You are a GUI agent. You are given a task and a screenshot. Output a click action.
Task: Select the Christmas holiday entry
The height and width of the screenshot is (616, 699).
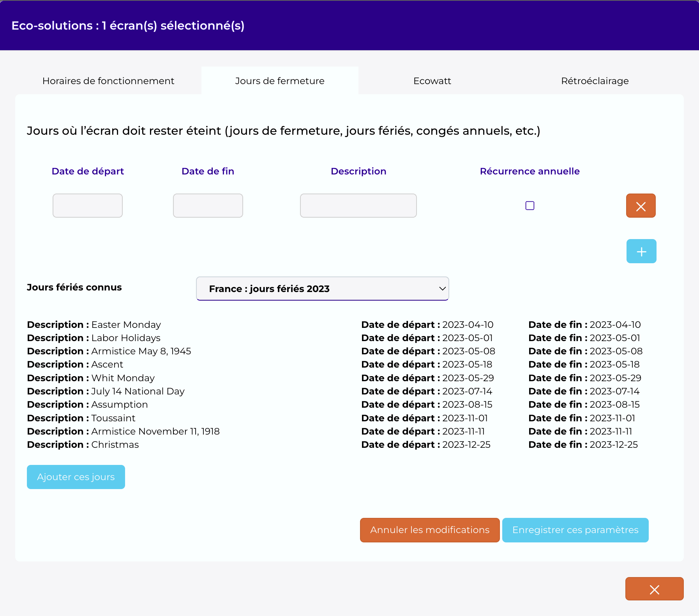coord(83,445)
